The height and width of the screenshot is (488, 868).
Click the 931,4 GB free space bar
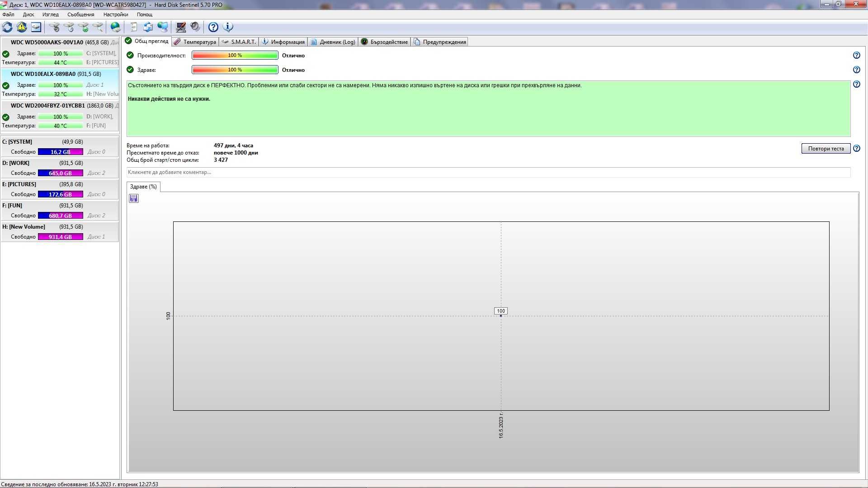coord(61,237)
